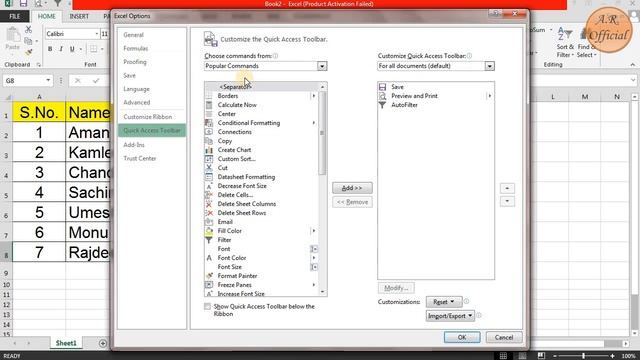Viewport: 640px width, 360px height.
Task: Choose Create Chart command
Action: click(x=261, y=150)
